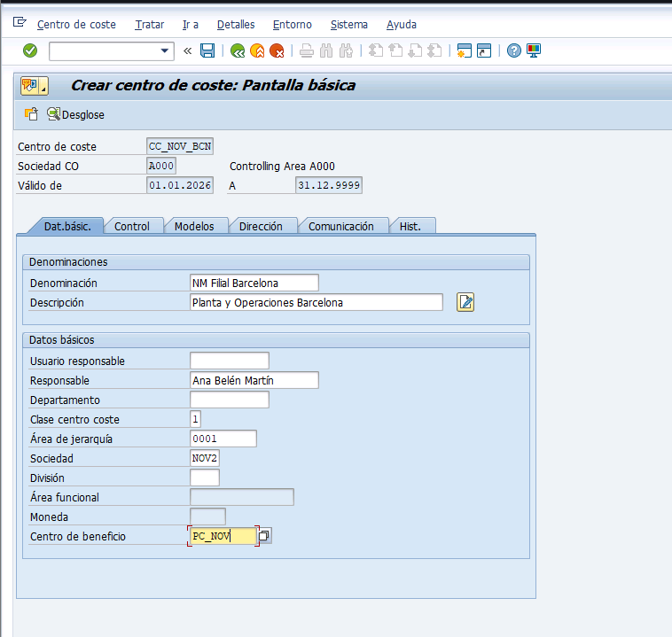Switch to the Comunicación tab
The width and height of the screenshot is (672, 637).
pyautogui.click(x=341, y=226)
